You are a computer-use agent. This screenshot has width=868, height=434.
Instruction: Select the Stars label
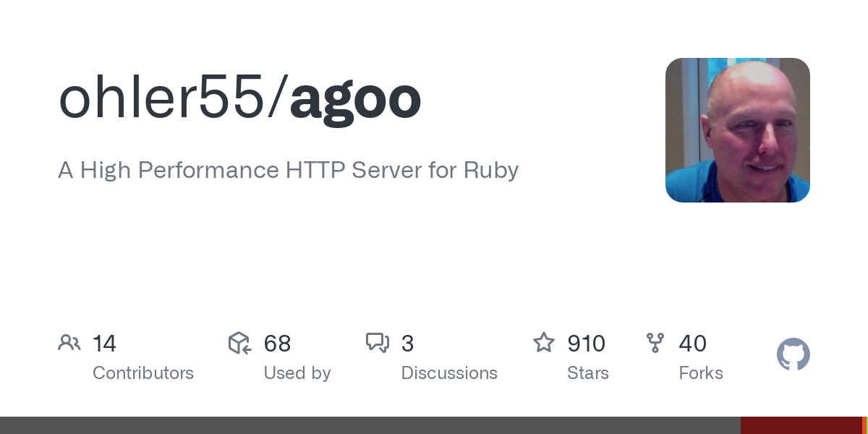point(588,373)
